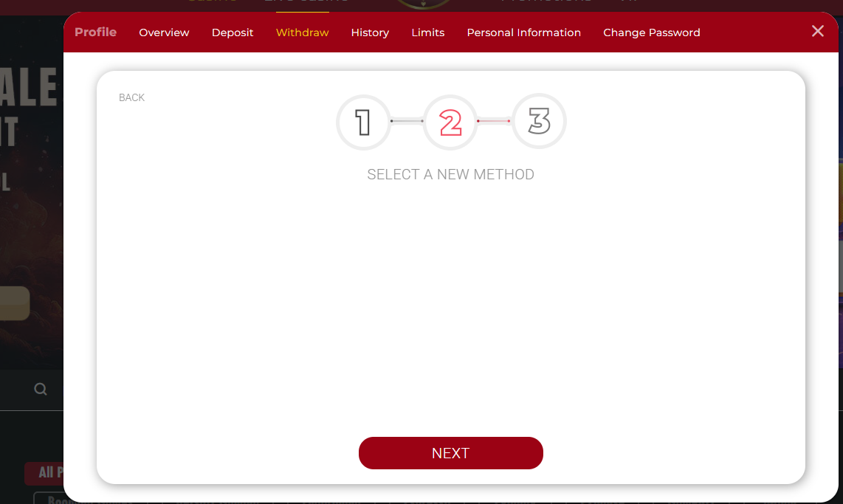
Task: Click the partially hidden All P… filter button
Action: (44, 473)
